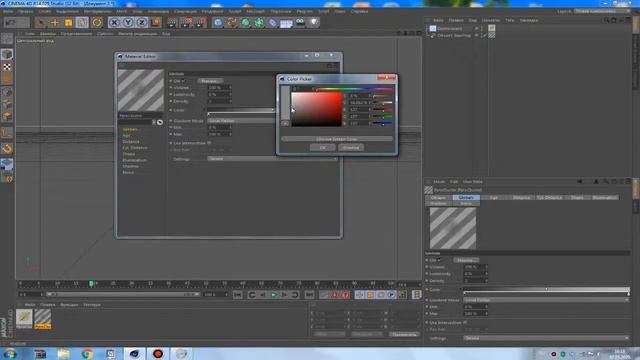Toggle the Z axis lock
The height and width of the screenshot is (360, 640).
coord(142,22)
